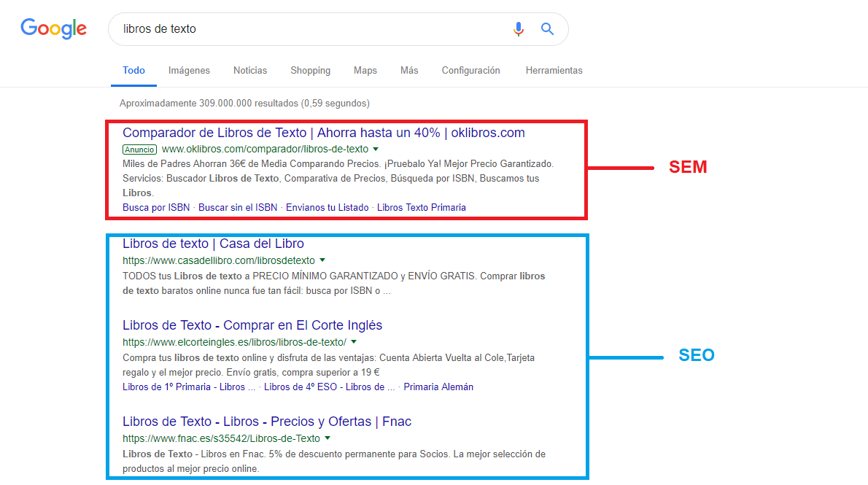Screen dimensions: 868x485
Task: Open the Noticias tab
Action: tap(250, 70)
